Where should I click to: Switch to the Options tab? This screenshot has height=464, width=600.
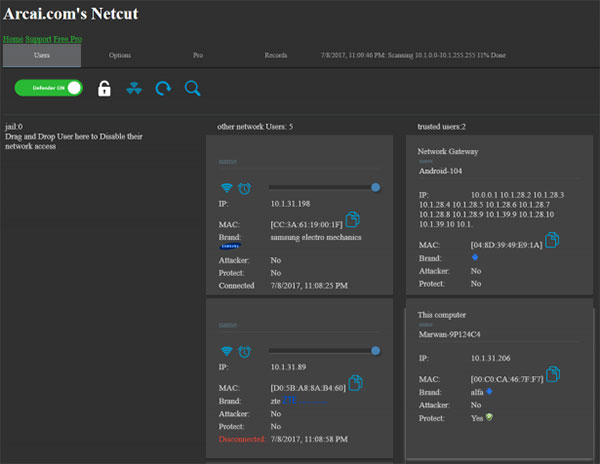click(120, 55)
